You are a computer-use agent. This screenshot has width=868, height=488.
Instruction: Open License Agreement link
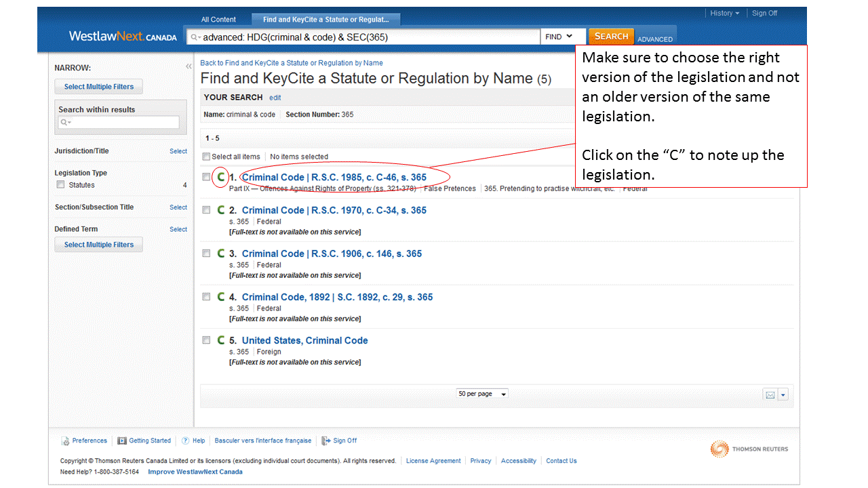(433, 461)
